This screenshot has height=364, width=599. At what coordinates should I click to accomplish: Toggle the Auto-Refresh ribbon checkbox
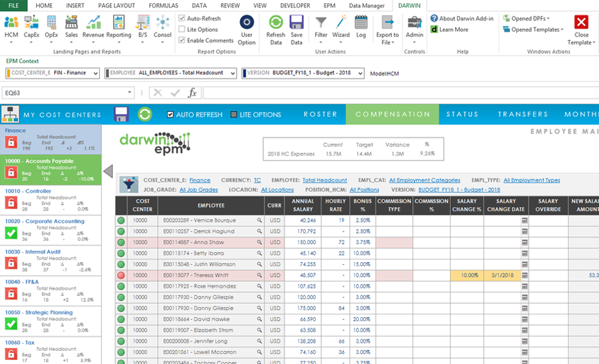point(182,18)
